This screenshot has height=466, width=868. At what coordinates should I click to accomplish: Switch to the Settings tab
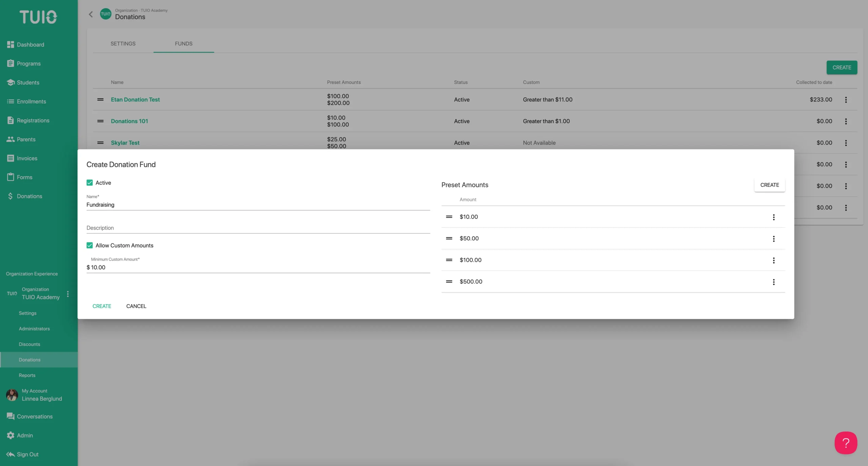click(x=123, y=43)
